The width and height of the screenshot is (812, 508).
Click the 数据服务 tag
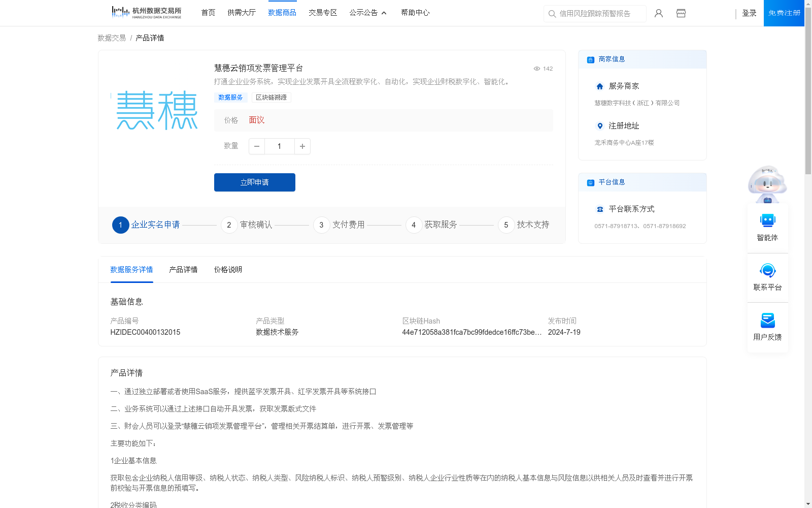(x=230, y=98)
